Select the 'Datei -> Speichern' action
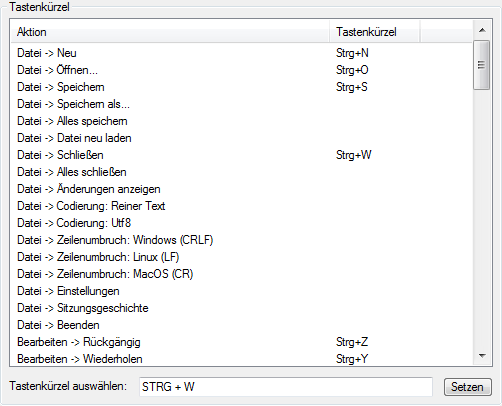This screenshot has height=406, width=502. click(x=242, y=87)
